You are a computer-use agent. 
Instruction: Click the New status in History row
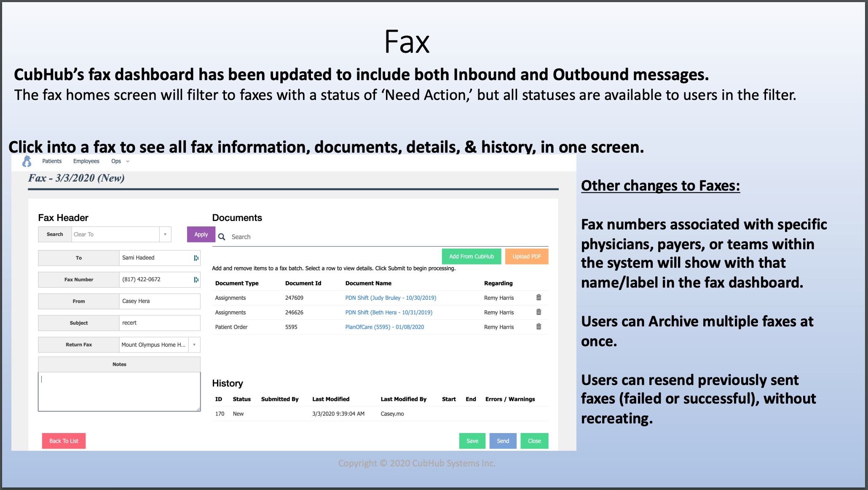point(238,414)
